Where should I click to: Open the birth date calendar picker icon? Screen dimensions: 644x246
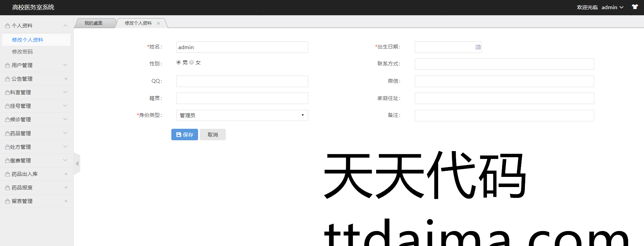point(478,47)
